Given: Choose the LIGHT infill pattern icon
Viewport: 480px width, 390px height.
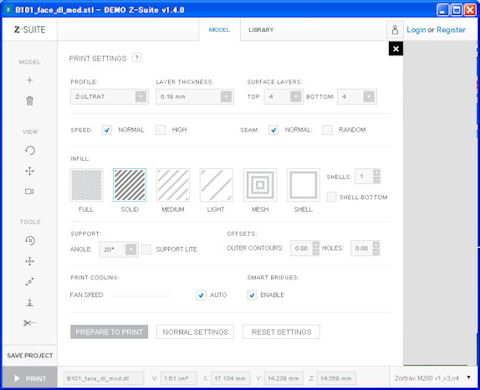Looking at the screenshot, I should point(216,185).
